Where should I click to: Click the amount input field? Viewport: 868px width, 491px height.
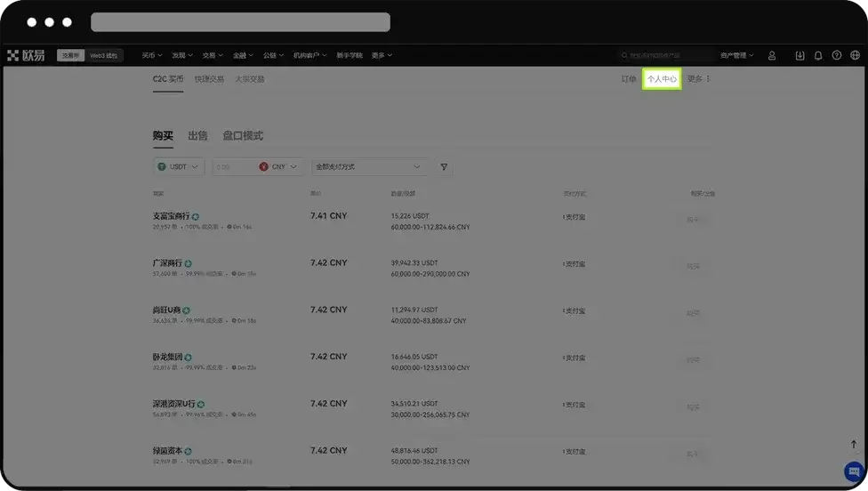click(x=235, y=166)
